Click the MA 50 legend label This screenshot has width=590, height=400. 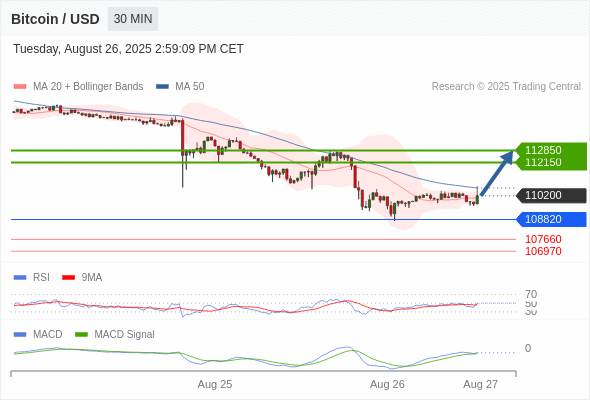tap(190, 87)
